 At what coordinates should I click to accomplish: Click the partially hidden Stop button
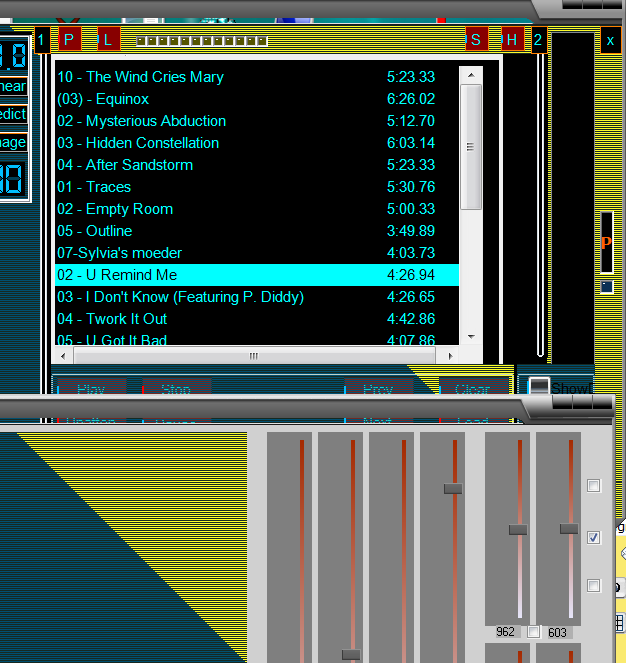click(x=176, y=386)
